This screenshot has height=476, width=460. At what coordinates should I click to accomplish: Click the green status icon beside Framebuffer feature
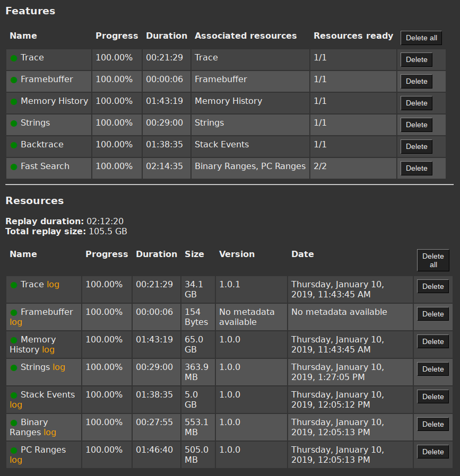[13, 79]
